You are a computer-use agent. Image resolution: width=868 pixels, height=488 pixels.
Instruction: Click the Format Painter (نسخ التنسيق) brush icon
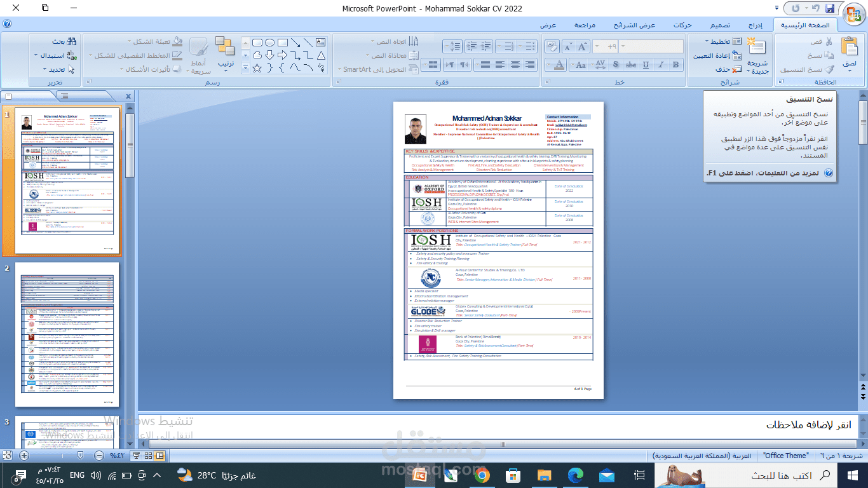[x=829, y=70]
